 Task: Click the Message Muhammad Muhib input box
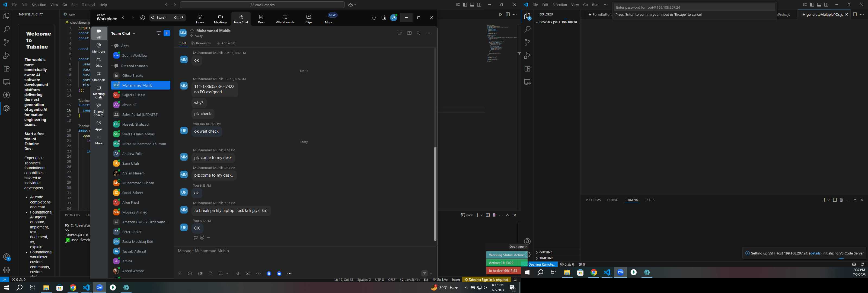pyautogui.click(x=305, y=251)
